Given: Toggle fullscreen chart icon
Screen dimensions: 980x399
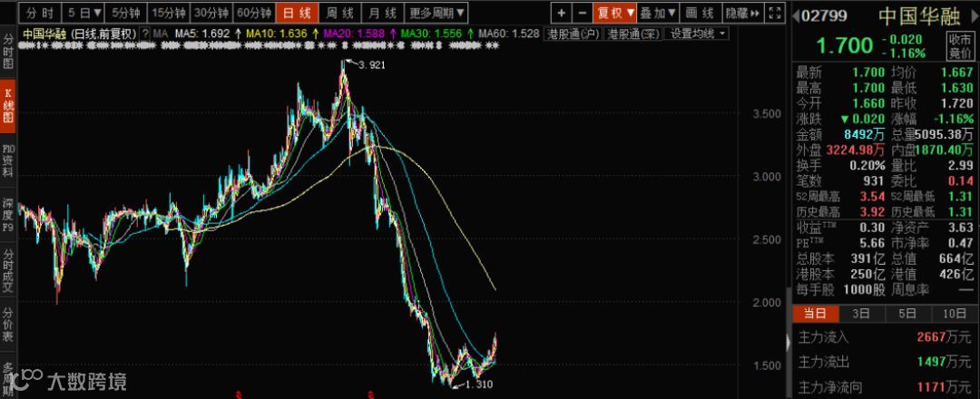Looking at the screenshot, I should click(x=775, y=13).
